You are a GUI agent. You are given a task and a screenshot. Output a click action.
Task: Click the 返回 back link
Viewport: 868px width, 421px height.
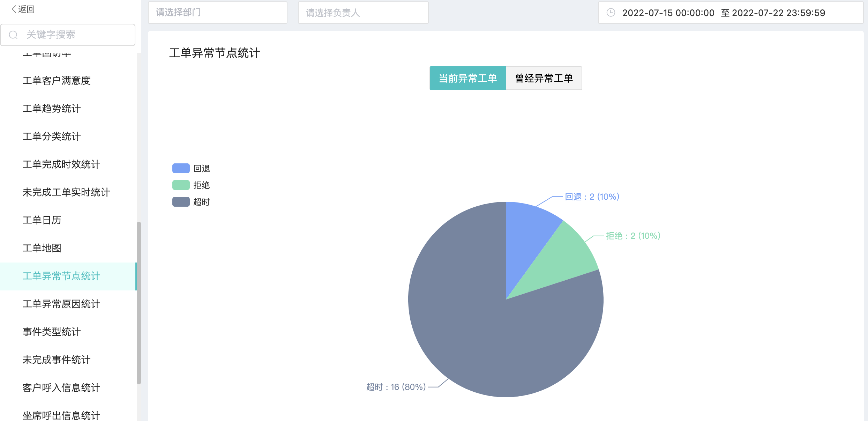pos(23,9)
